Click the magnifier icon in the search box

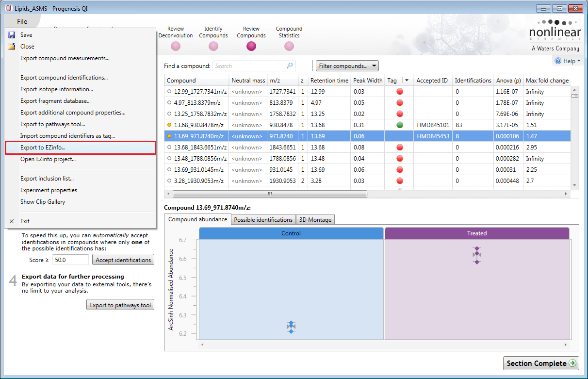[290, 66]
